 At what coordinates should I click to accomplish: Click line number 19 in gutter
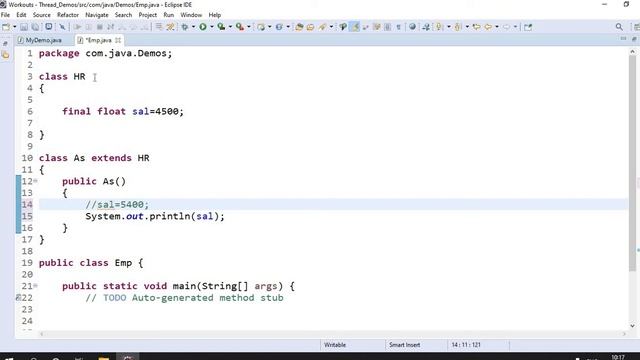[x=27, y=263]
